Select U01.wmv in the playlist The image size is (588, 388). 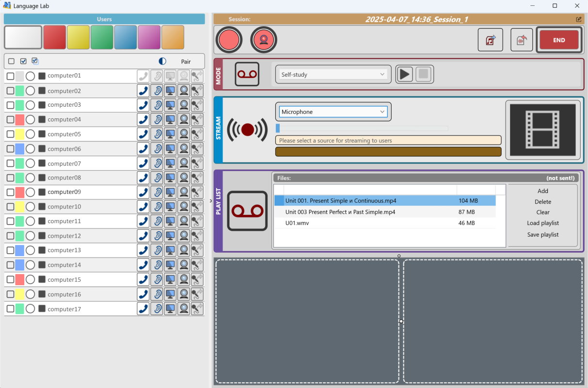coord(339,223)
